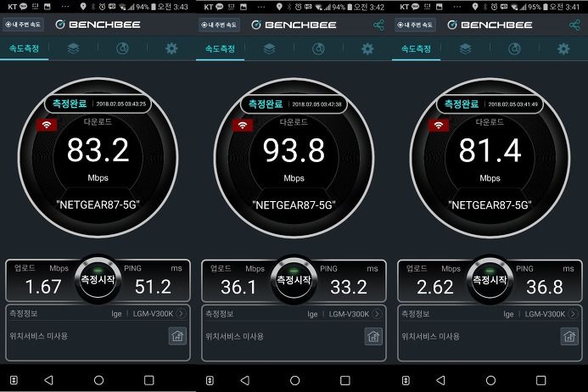Tap "NETGEAR87-5G" under 93.8 Mbps

(x=294, y=205)
